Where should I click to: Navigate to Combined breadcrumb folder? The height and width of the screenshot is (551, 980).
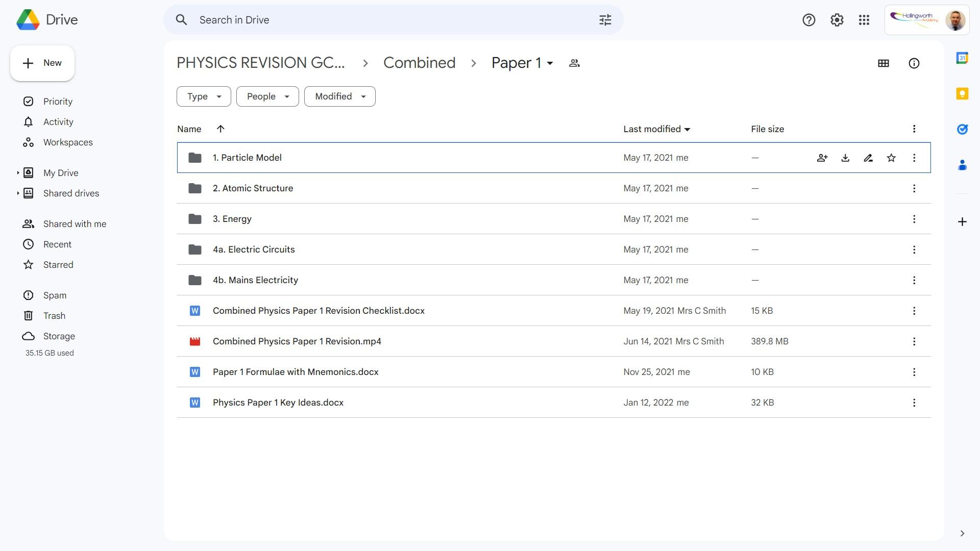[x=419, y=63]
